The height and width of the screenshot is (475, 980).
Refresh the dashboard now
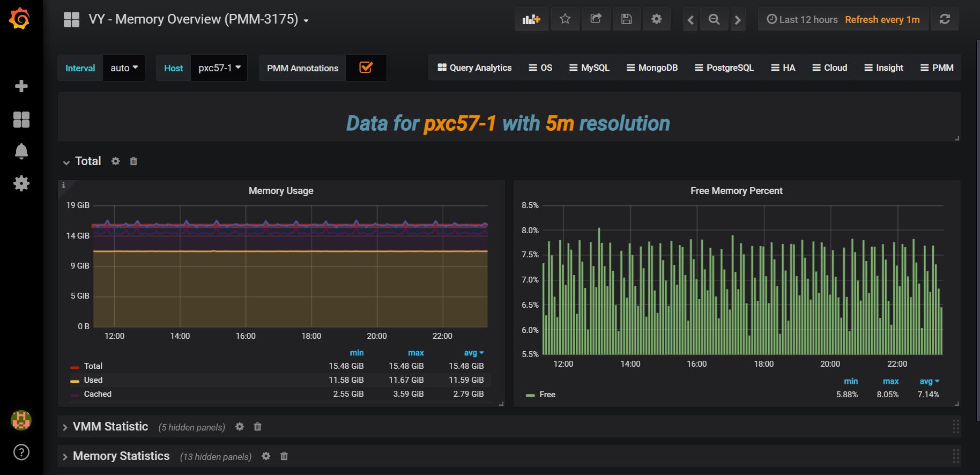point(945,20)
